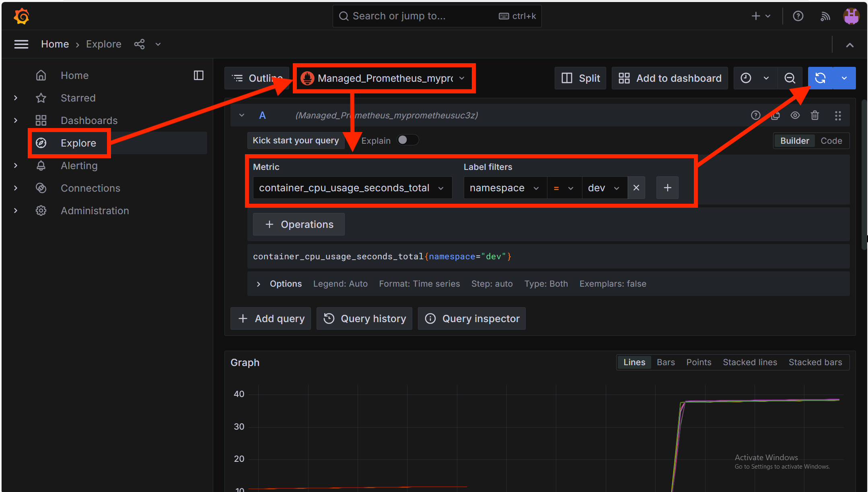The image size is (868, 492).
Task: Open Dashboards in the sidebar
Action: coord(89,120)
